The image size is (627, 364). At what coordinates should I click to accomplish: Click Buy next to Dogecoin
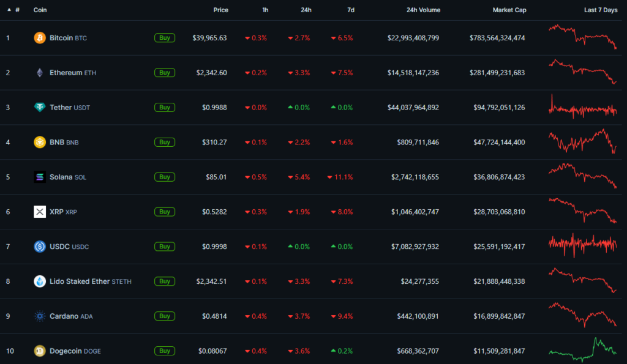(164, 351)
